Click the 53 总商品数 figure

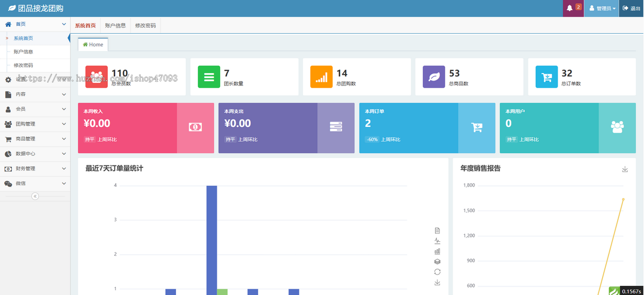[455, 74]
